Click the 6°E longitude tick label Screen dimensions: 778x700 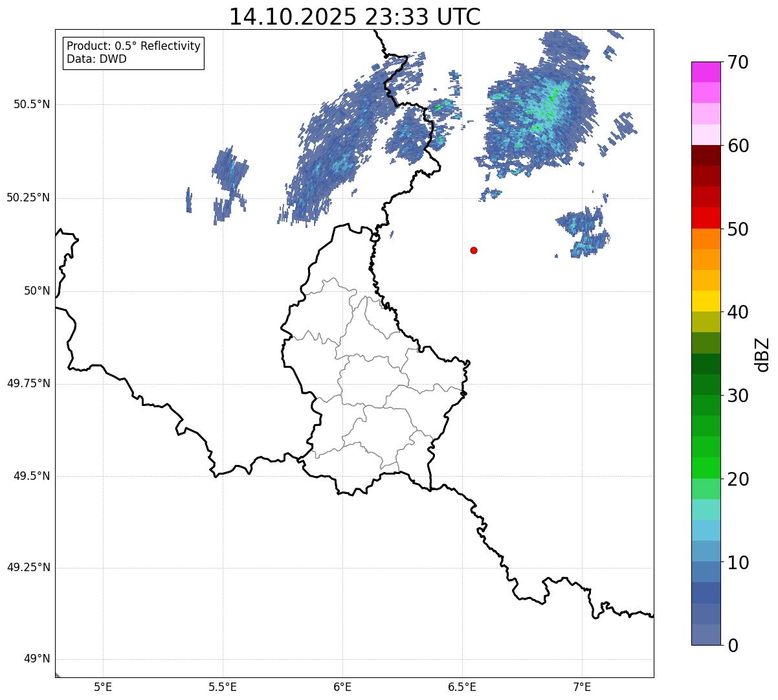pos(342,686)
